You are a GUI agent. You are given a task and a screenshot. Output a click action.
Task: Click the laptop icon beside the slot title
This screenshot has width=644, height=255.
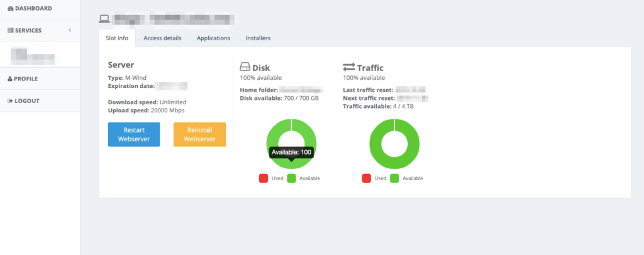pyautogui.click(x=104, y=18)
